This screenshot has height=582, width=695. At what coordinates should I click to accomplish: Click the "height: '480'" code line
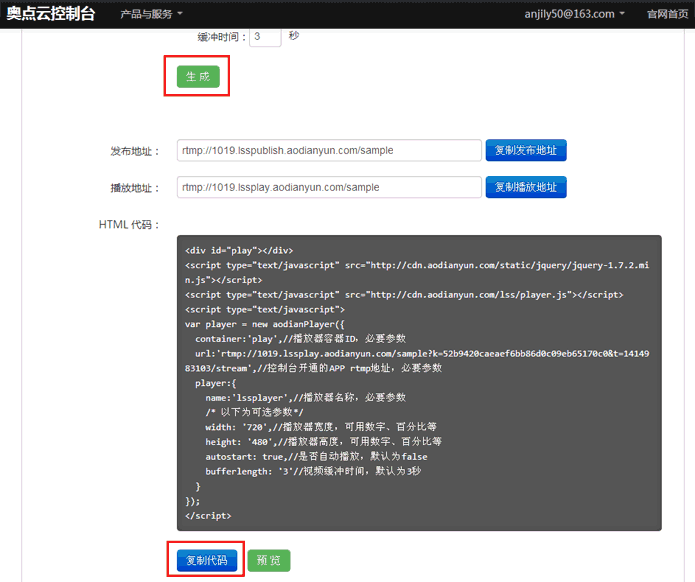tap(324, 441)
